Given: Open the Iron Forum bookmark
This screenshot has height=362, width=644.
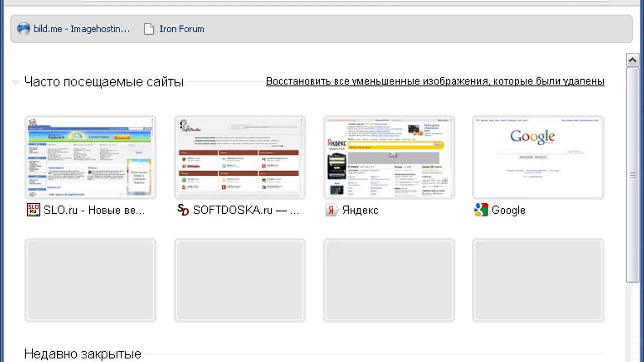Looking at the screenshot, I should coord(182,29).
